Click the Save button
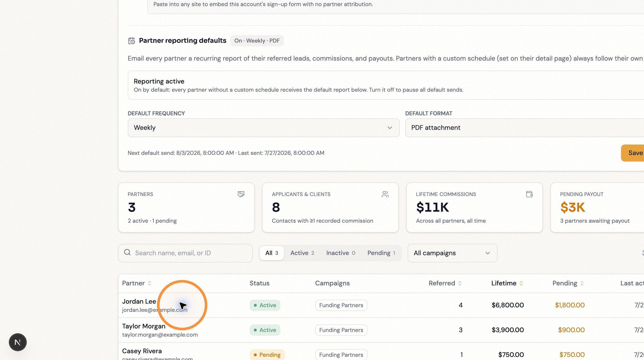This screenshot has height=360, width=644. (633, 153)
